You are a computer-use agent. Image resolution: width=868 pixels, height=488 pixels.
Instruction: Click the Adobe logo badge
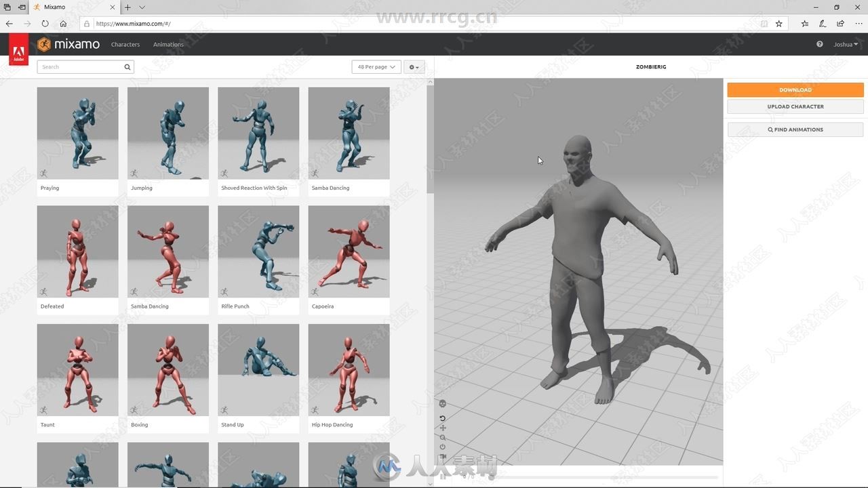pyautogui.click(x=18, y=50)
